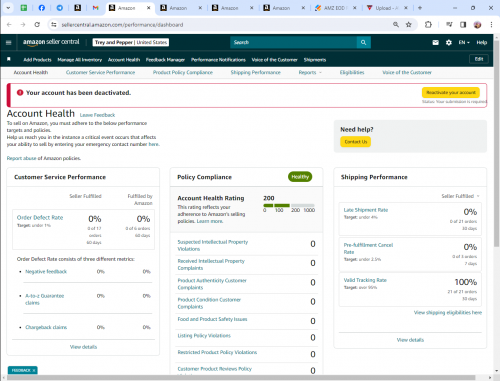Open the Valid Tracking Rate link
The image size is (500, 381).
[365, 280]
